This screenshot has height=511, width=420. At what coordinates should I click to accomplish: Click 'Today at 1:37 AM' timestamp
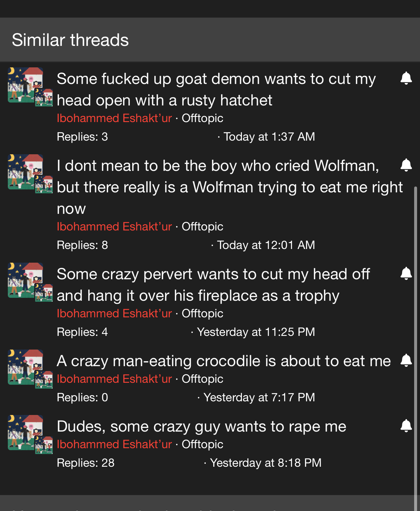[x=269, y=137]
